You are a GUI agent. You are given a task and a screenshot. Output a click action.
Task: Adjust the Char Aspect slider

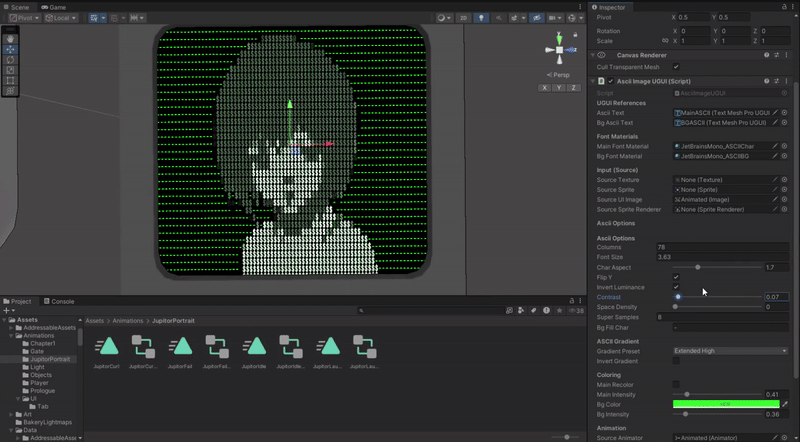pos(717,267)
